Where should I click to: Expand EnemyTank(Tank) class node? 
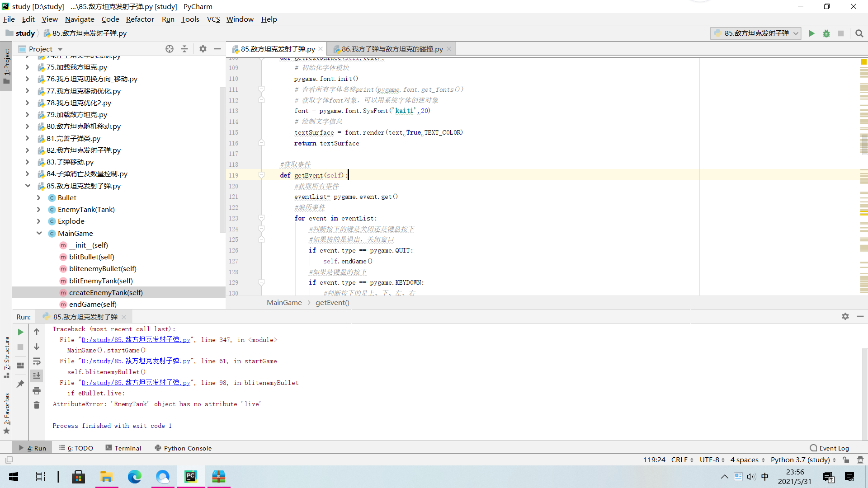tap(38, 210)
